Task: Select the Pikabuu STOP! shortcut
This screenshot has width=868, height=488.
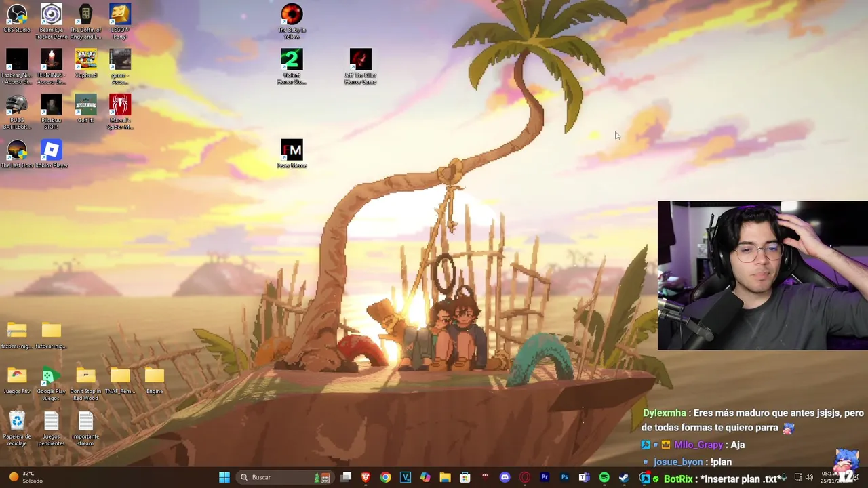Action: click(51, 112)
